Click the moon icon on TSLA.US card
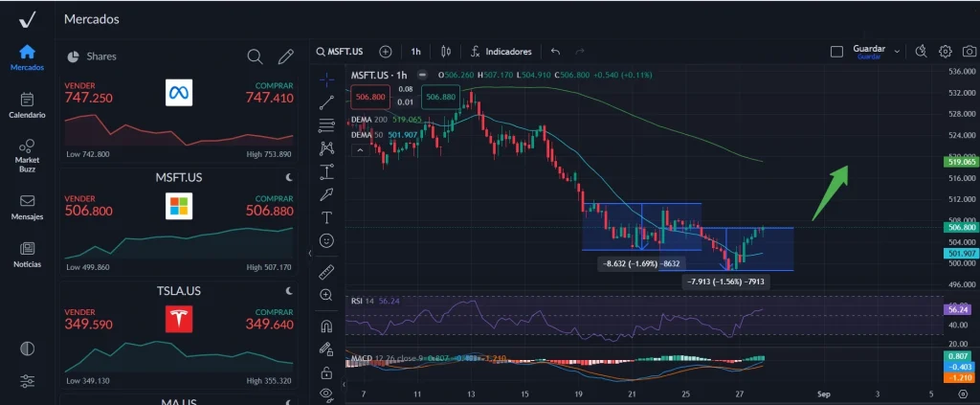The image size is (980, 405). [x=289, y=291]
